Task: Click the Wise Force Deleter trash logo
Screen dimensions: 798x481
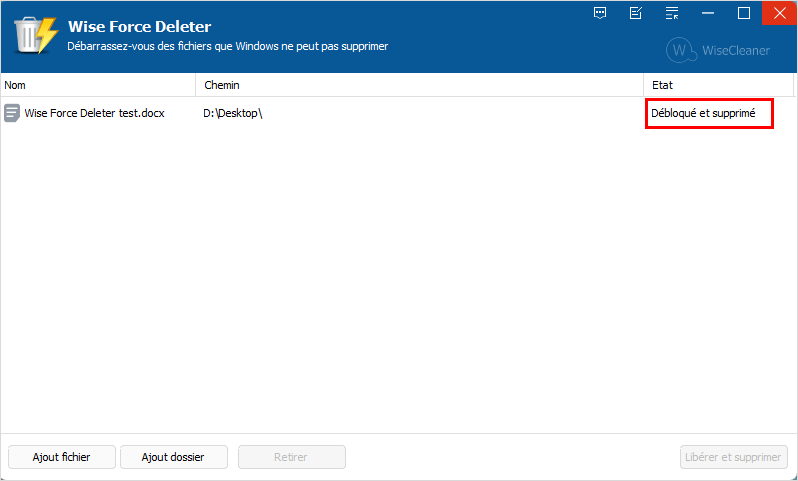Action: pos(36,35)
